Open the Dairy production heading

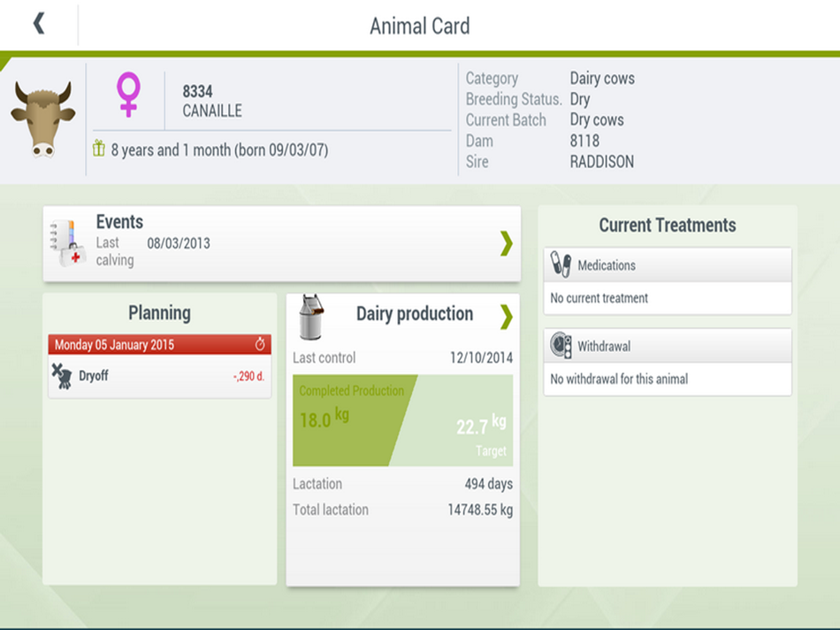pyautogui.click(x=415, y=314)
